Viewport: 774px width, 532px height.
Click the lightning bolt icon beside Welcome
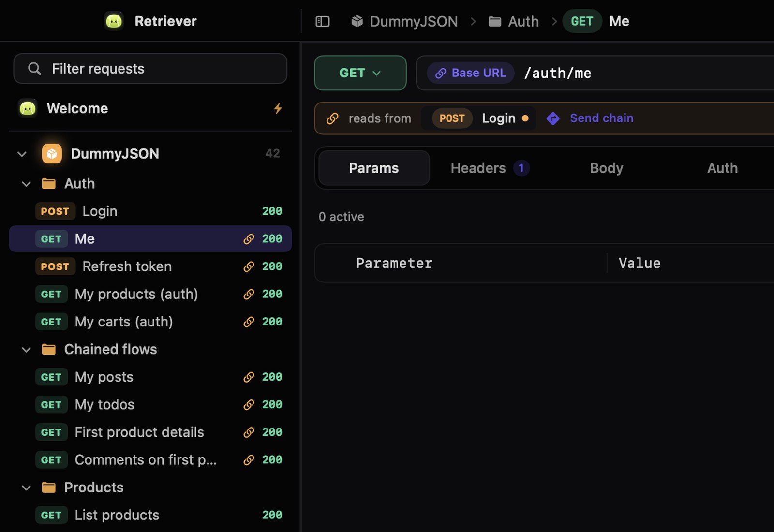pos(278,108)
